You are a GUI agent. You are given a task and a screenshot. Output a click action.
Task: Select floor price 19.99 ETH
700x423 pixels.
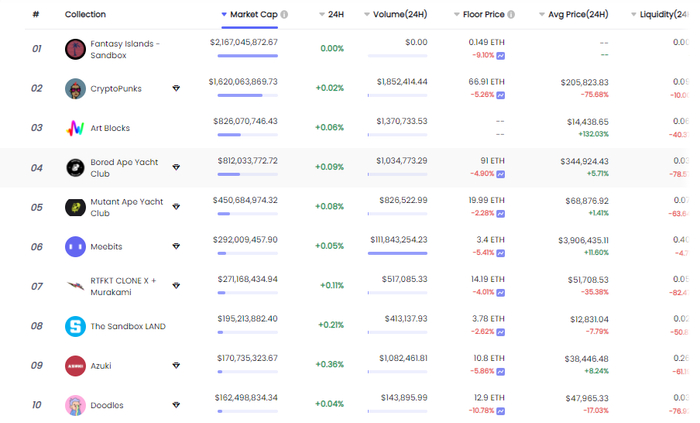tap(487, 200)
